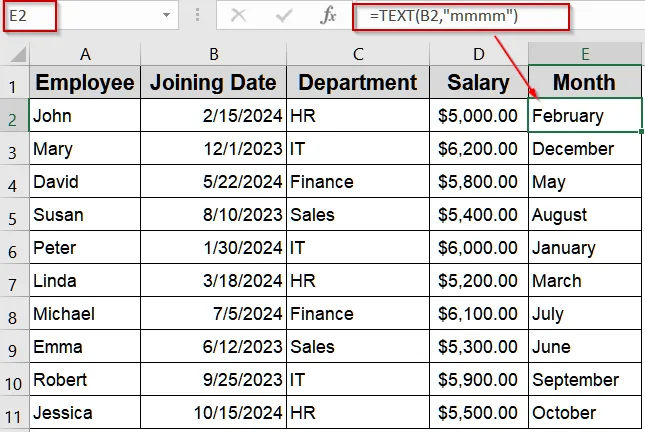Select the cell containing Robert

coord(85,379)
